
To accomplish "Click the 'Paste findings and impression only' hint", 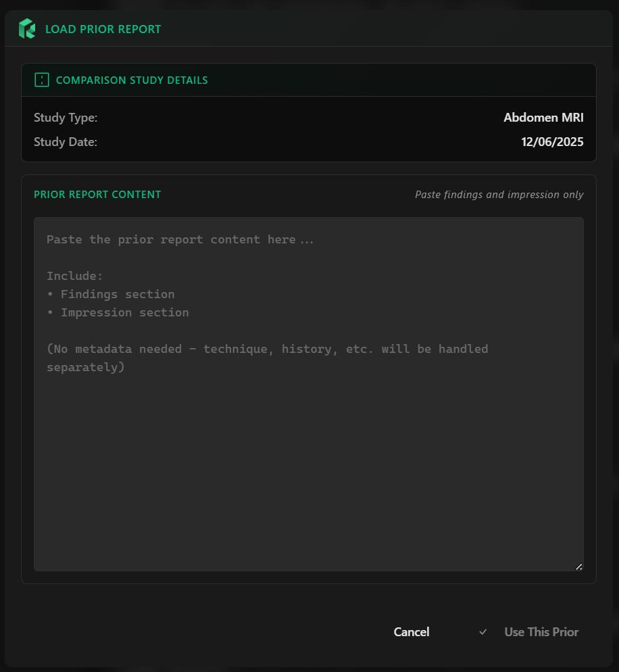I will tap(499, 195).
